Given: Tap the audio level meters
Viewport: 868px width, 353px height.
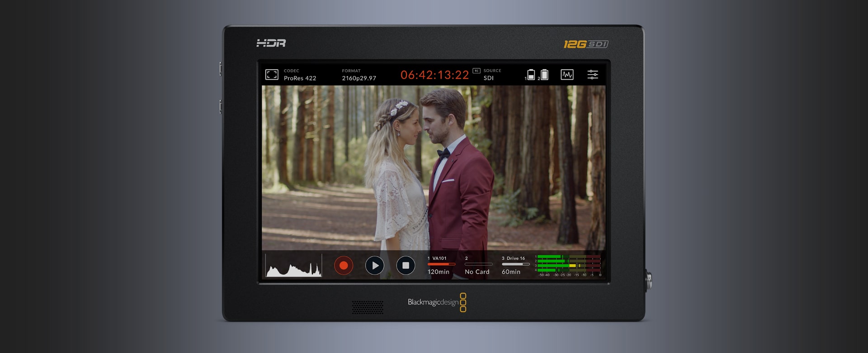Looking at the screenshot, I should 569,265.
